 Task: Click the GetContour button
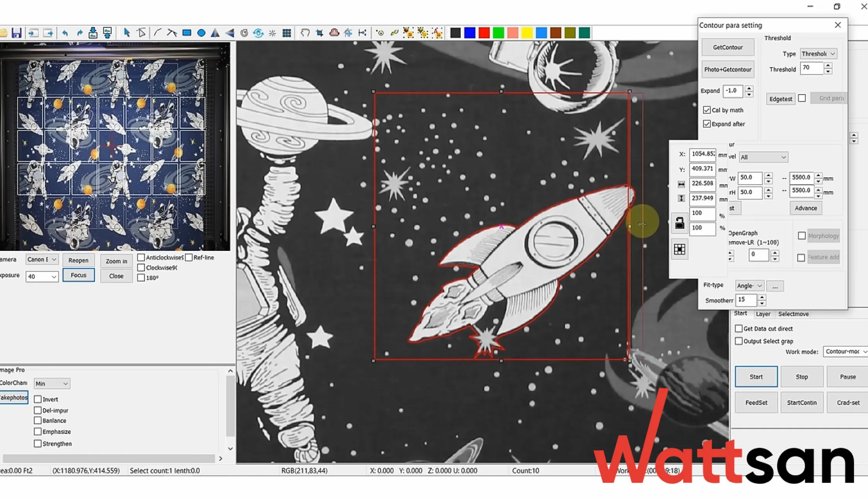tap(728, 47)
